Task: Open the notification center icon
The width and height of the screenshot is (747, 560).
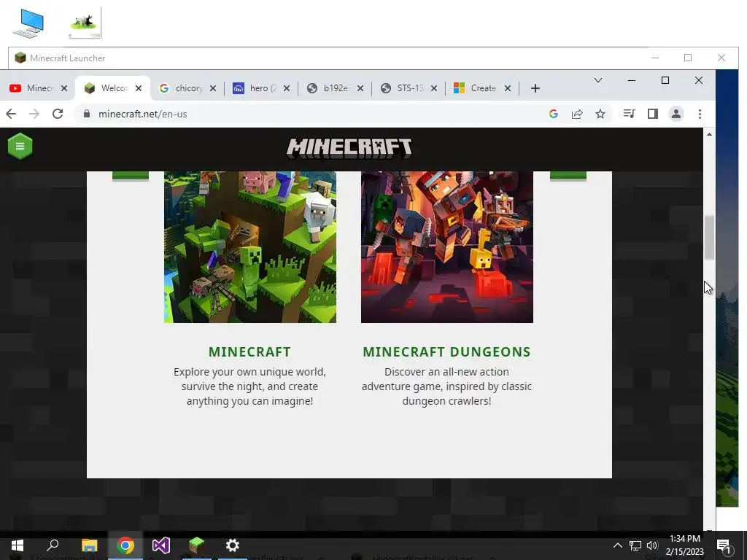Action: click(724, 546)
